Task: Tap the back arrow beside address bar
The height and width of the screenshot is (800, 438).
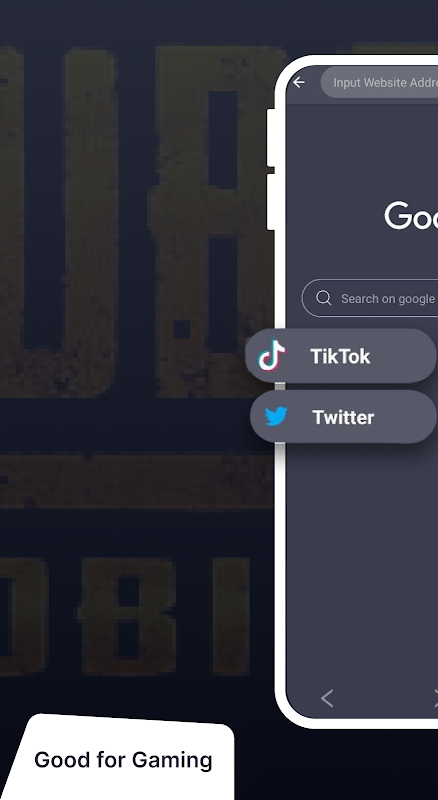Action: pos(299,82)
